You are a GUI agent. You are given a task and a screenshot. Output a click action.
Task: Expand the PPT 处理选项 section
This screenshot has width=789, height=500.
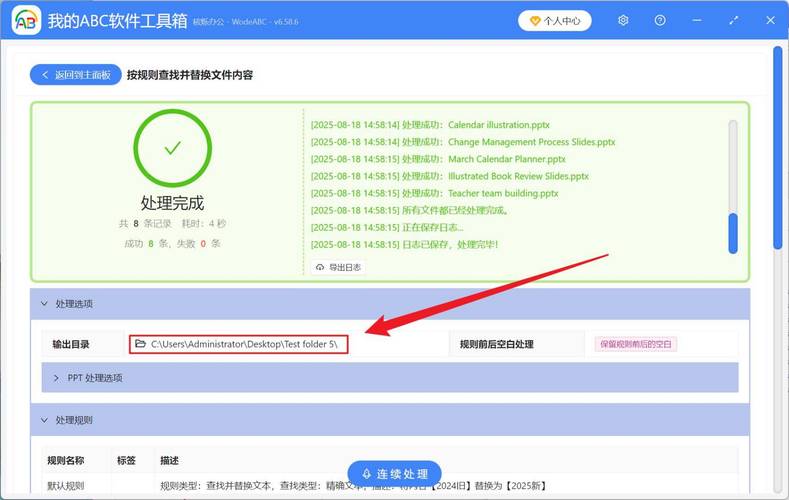(390, 378)
